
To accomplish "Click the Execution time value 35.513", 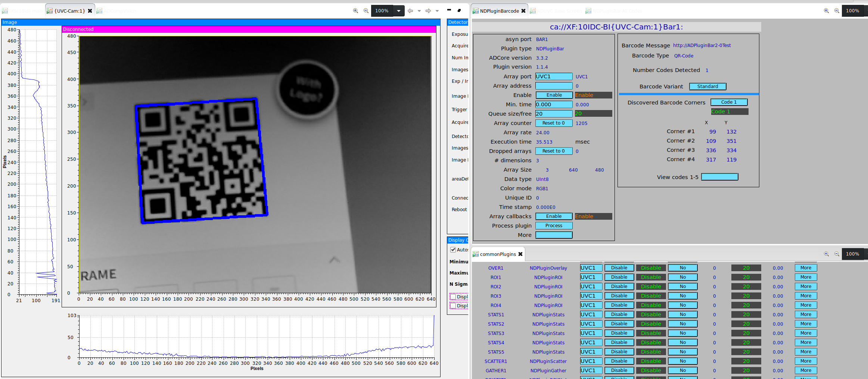I will tap(544, 142).
